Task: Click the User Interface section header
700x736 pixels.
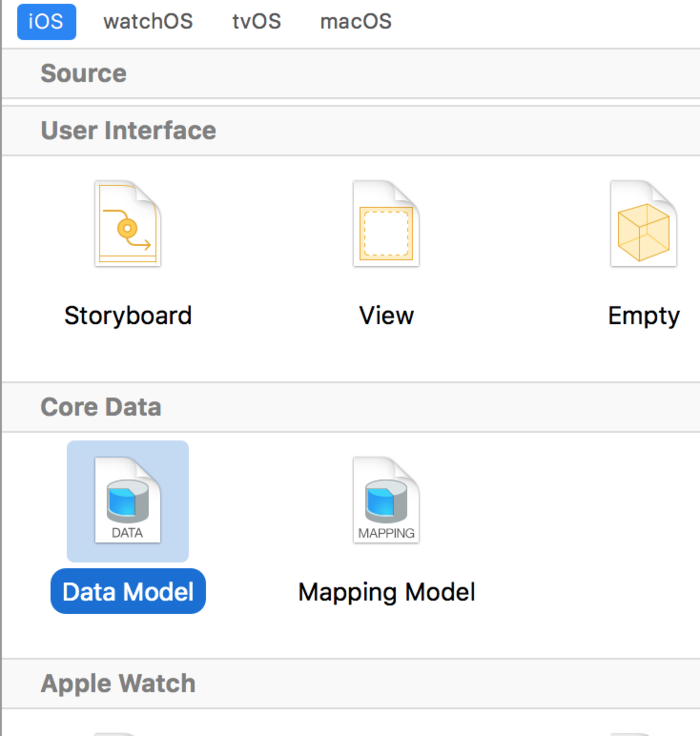Action: pyautogui.click(x=128, y=131)
